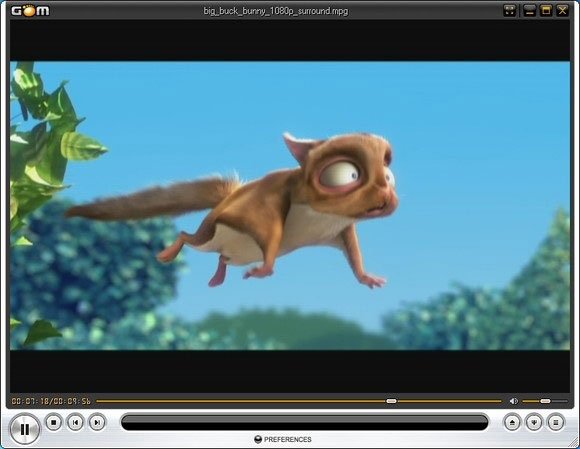Toggle the playlist panel icon
This screenshot has height=449, width=580.
pos(556,422)
